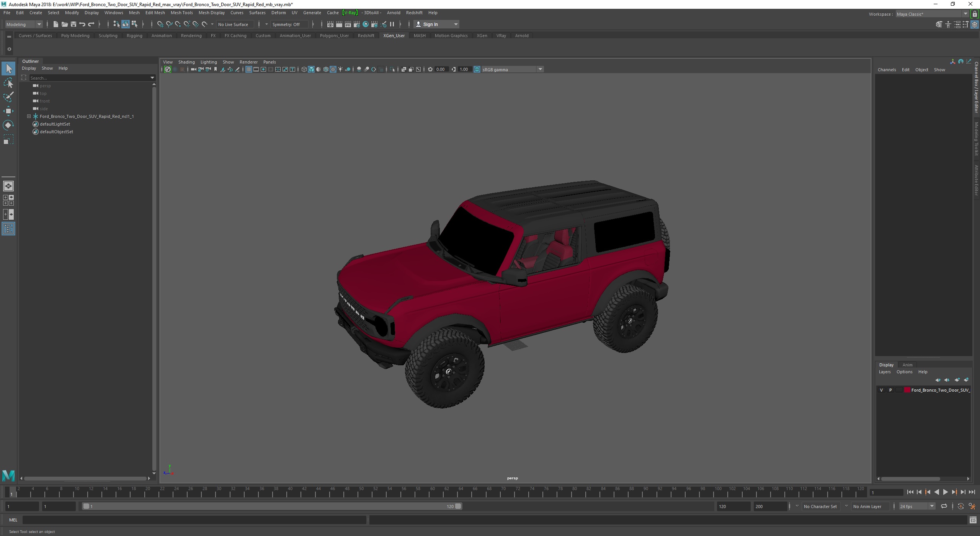Step back one frame
The height and width of the screenshot is (536, 980).
(919, 492)
